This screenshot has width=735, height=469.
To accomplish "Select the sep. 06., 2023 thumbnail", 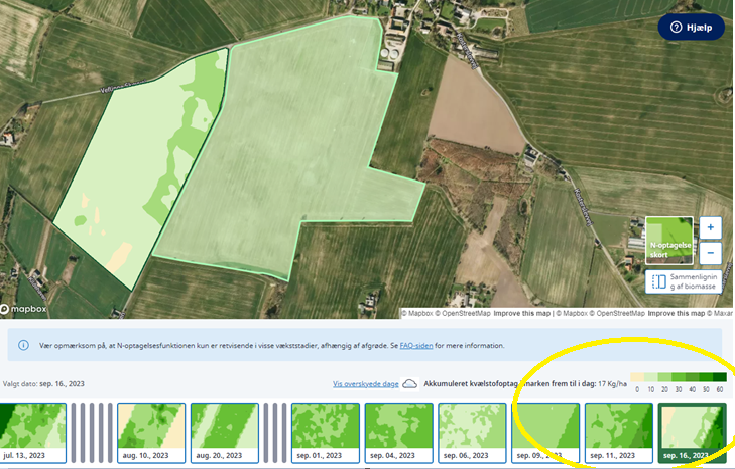I will [x=472, y=433].
